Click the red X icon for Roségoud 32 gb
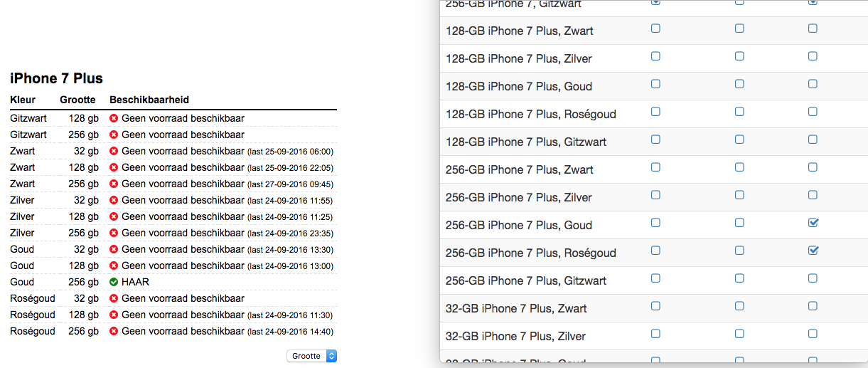868x368 pixels. [114, 298]
